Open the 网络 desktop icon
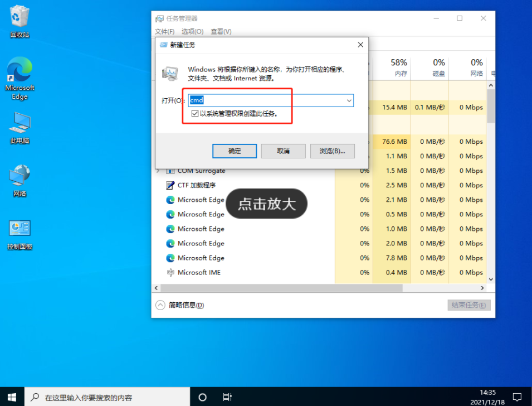 coord(19,180)
